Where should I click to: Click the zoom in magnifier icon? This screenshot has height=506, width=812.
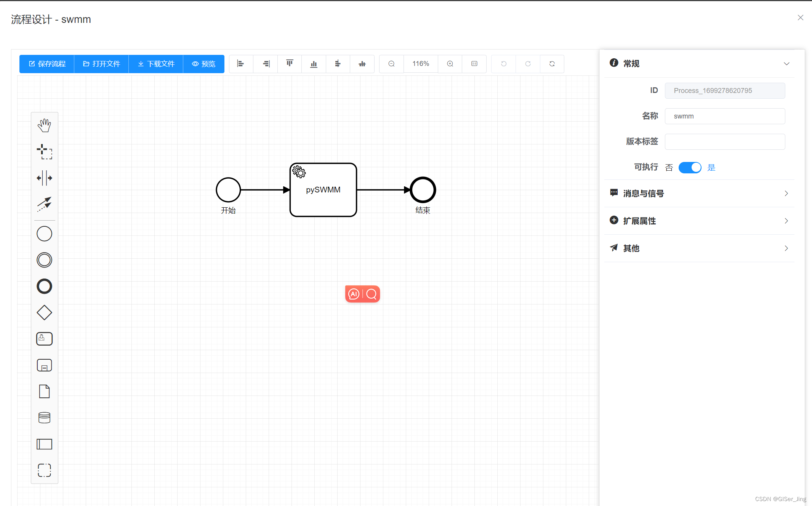(x=450, y=64)
